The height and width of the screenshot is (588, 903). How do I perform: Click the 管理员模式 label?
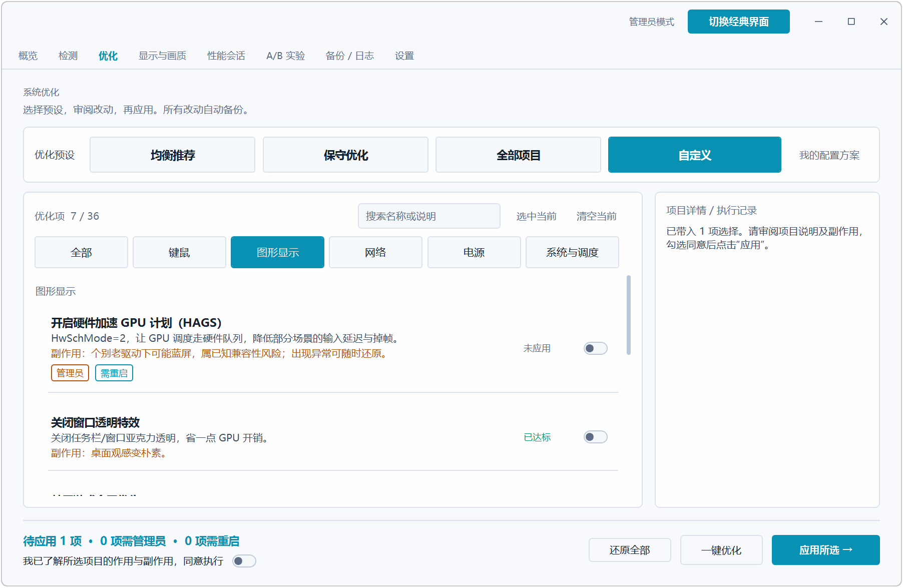pos(652,22)
